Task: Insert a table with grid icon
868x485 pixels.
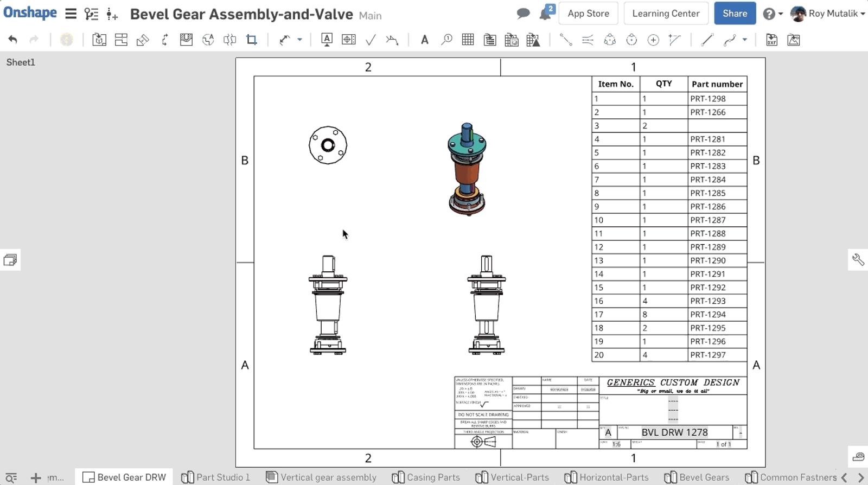Action: [468, 40]
